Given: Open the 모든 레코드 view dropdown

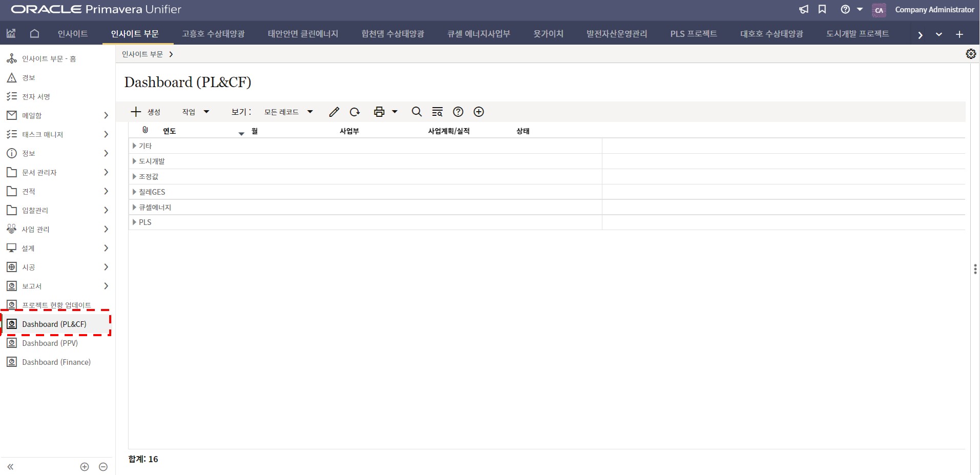Looking at the screenshot, I should 288,112.
